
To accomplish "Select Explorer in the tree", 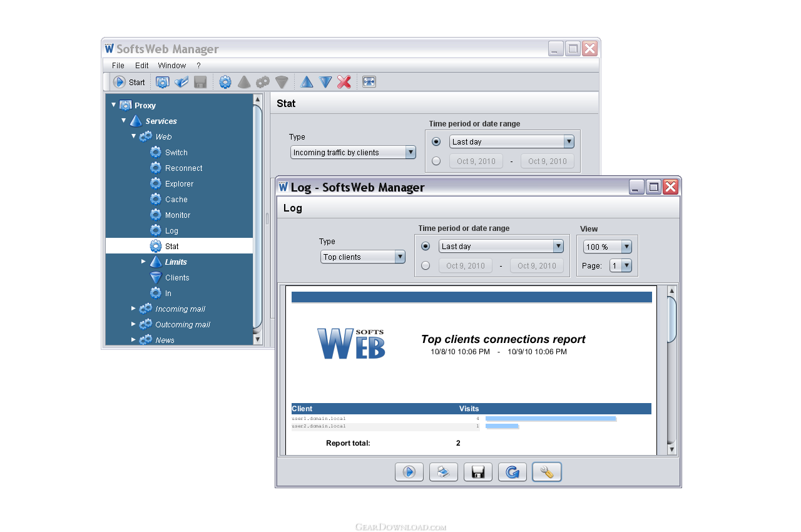I will [x=172, y=183].
